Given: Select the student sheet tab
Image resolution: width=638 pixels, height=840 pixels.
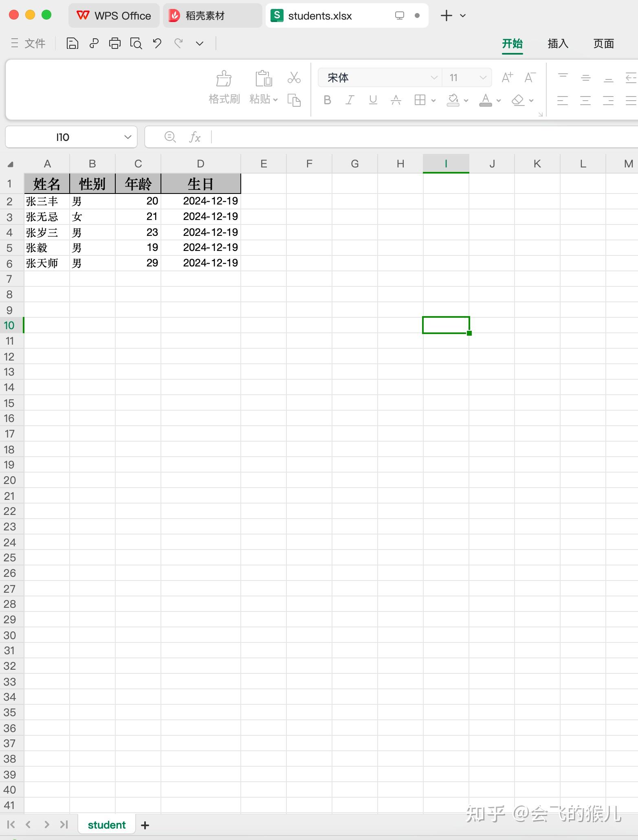Looking at the screenshot, I should (107, 825).
